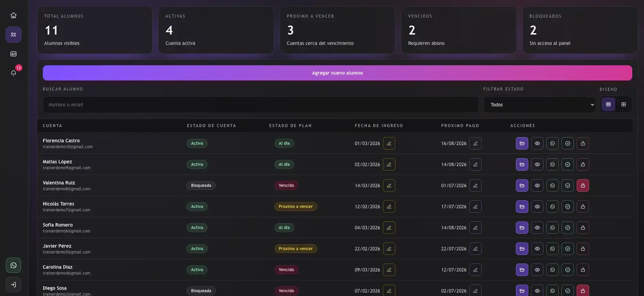Edit Matías López's próximo pago date
Image resolution: width=644 pixels, height=296 pixels.
(x=475, y=164)
